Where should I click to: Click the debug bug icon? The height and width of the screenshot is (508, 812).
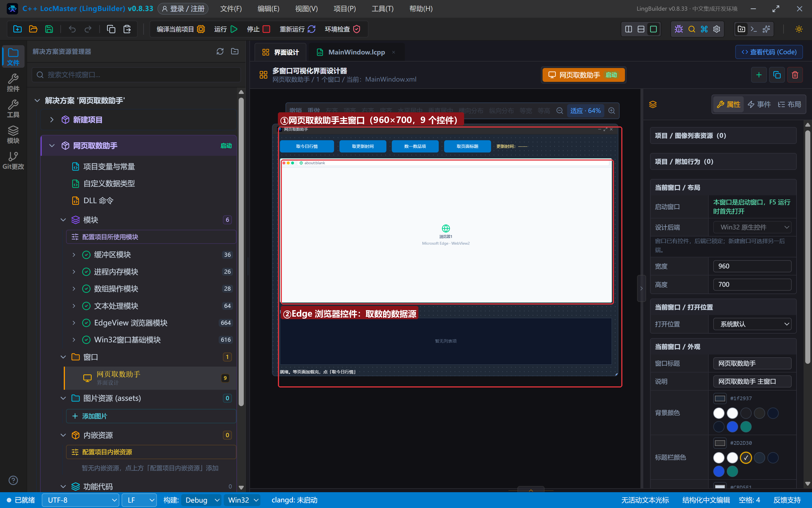pos(679,29)
